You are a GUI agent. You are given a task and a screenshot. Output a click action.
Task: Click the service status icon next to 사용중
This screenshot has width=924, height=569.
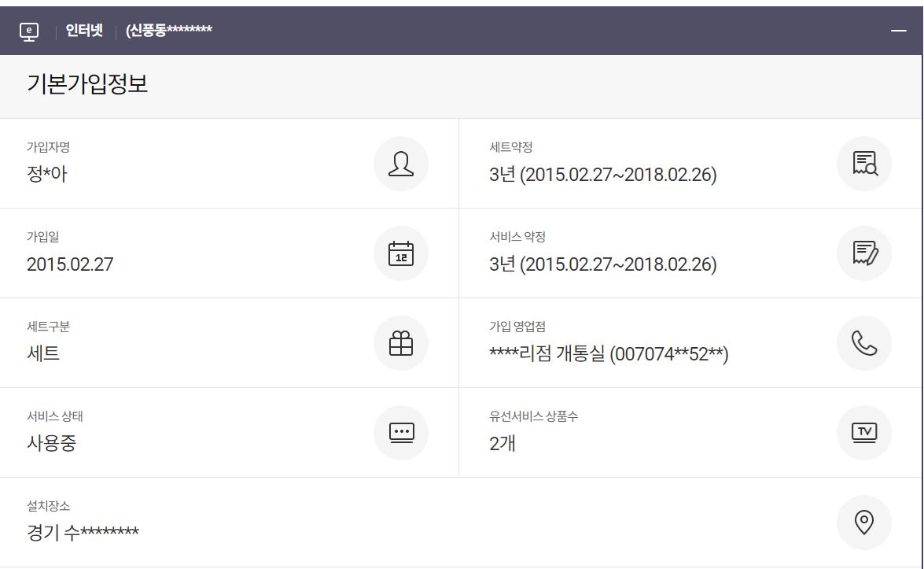coord(401,432)
